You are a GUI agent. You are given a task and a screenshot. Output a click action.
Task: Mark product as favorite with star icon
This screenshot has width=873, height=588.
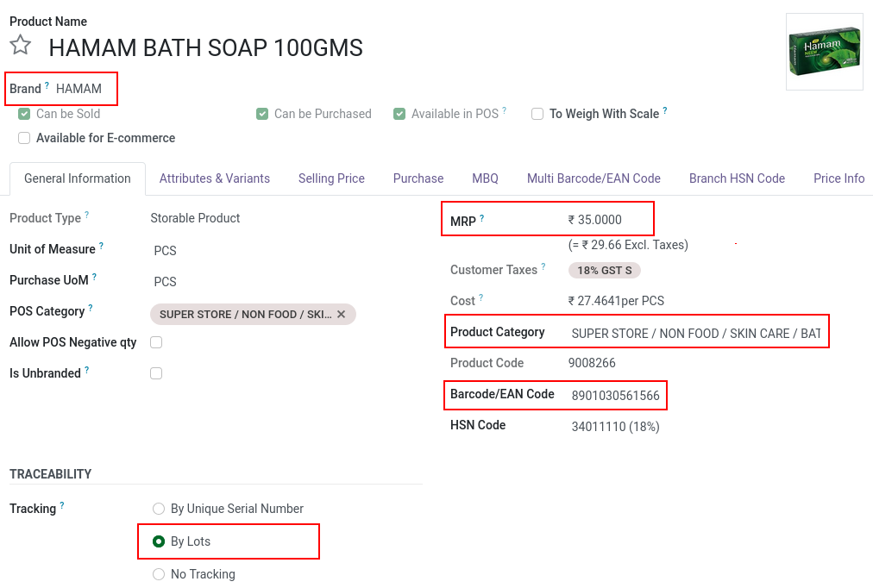tap(21, 45)
